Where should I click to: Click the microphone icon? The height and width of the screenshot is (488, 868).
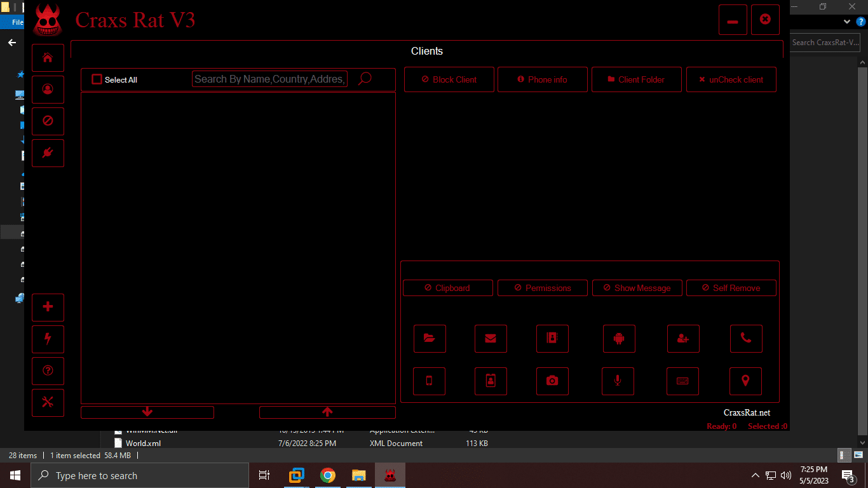[618, 381]
